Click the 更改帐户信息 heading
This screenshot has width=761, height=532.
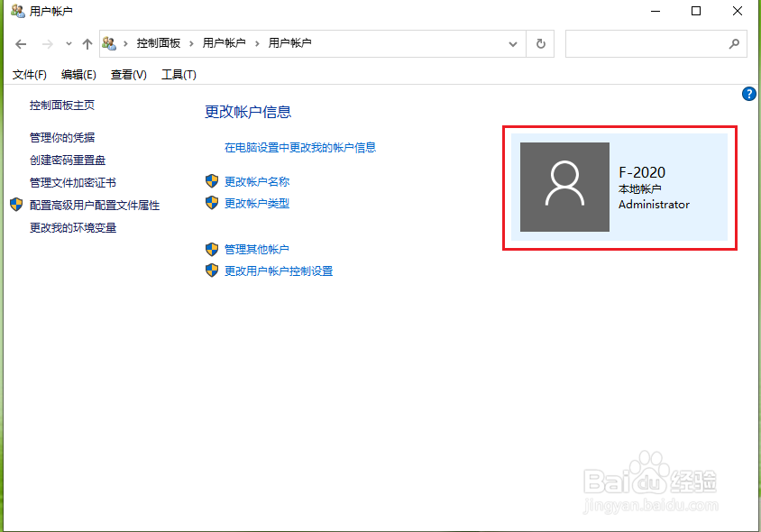(248, 112)
